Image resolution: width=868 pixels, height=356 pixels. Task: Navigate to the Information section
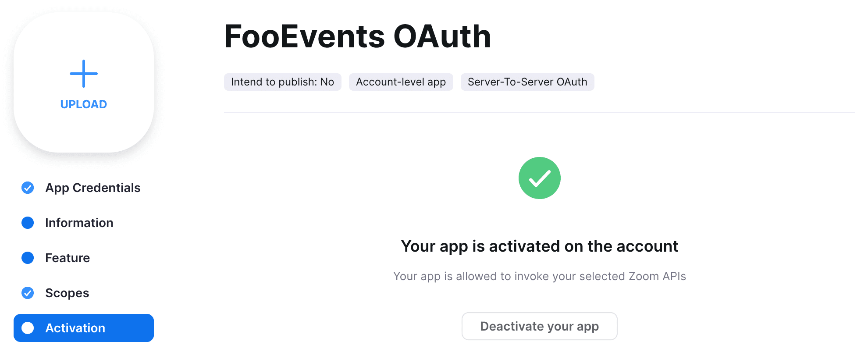78,223
